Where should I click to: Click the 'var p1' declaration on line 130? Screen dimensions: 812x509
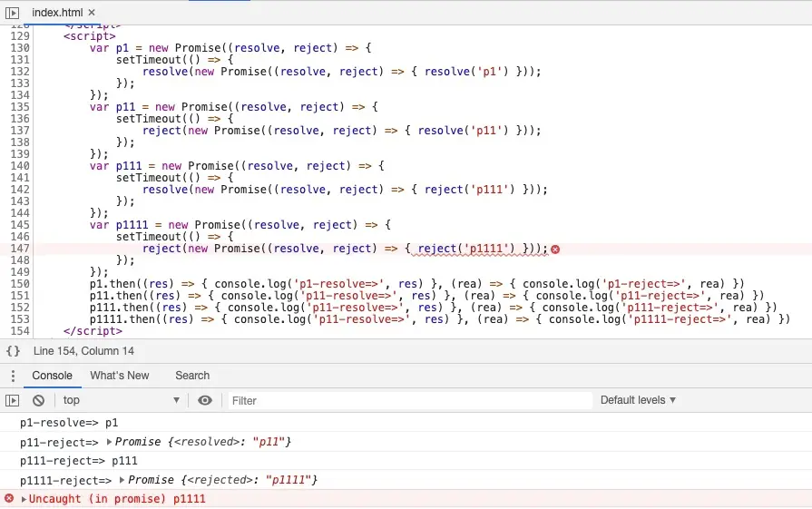click(109, 48)
